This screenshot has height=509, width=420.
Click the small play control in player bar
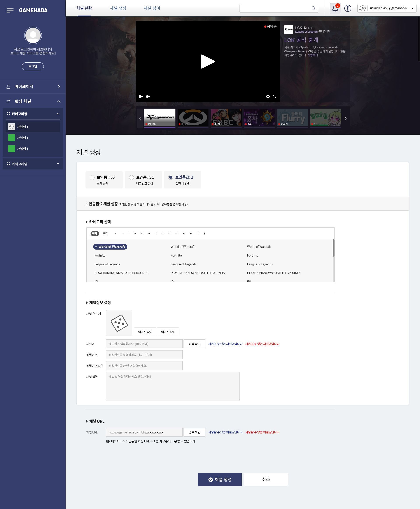141,96
